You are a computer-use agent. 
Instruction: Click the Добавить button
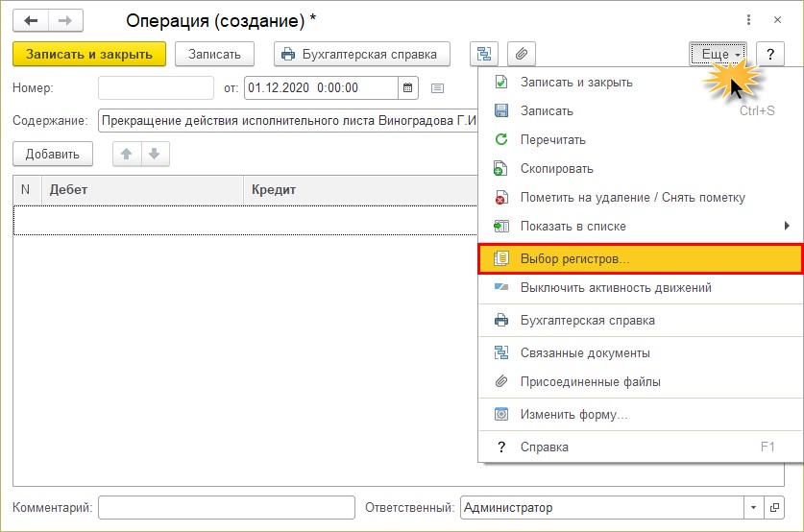click(x=52, y=154)
